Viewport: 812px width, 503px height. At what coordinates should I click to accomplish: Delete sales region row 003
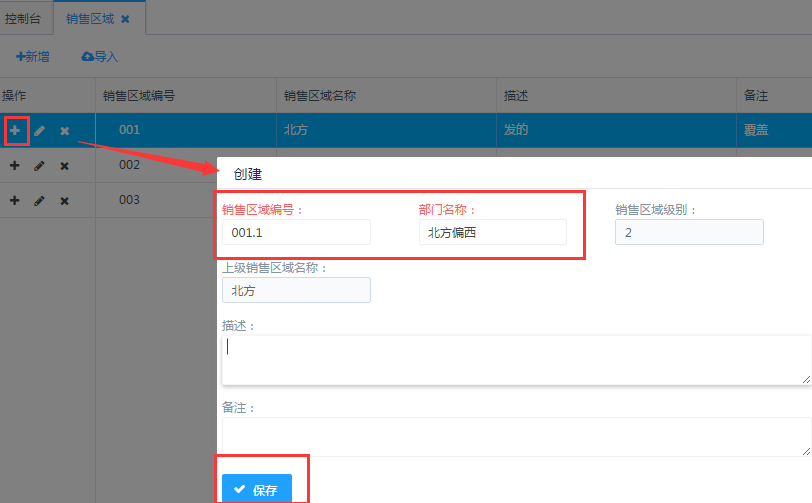click(x=65, y=201)
